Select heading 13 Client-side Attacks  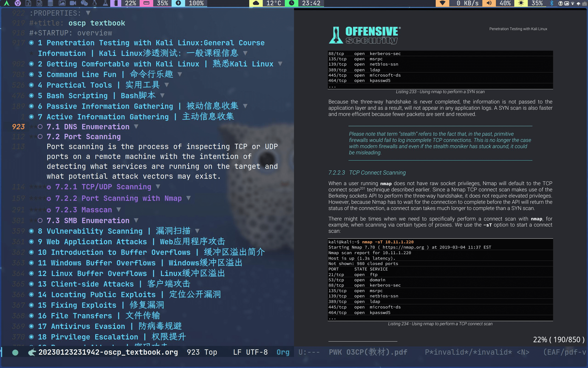point(114,284)
